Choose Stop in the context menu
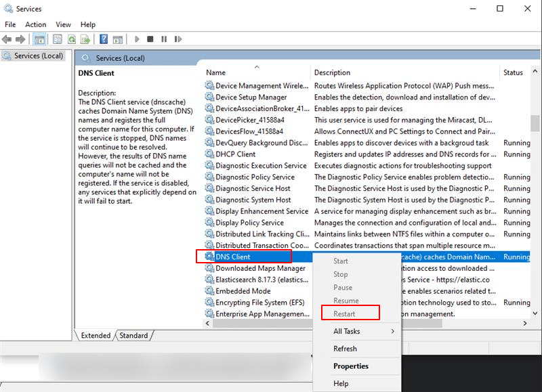The width and height of the screenshot is (542, 392). click(x=357, y=274)
